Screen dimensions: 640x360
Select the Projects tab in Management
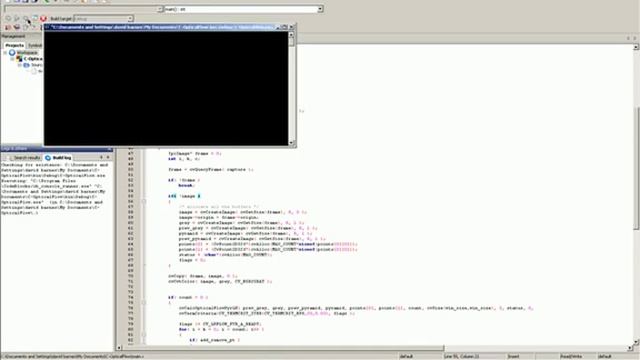pyautogui.click(x=14, y=45)
